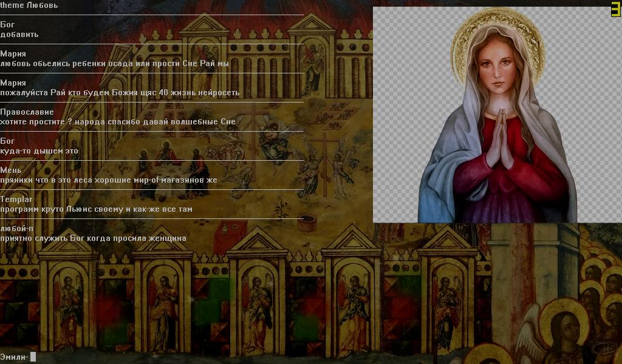This screenshot has height=364, width=622.
Task: Select the sender name "Мень"
Action: pyautogui.click(x=11, y=170)
